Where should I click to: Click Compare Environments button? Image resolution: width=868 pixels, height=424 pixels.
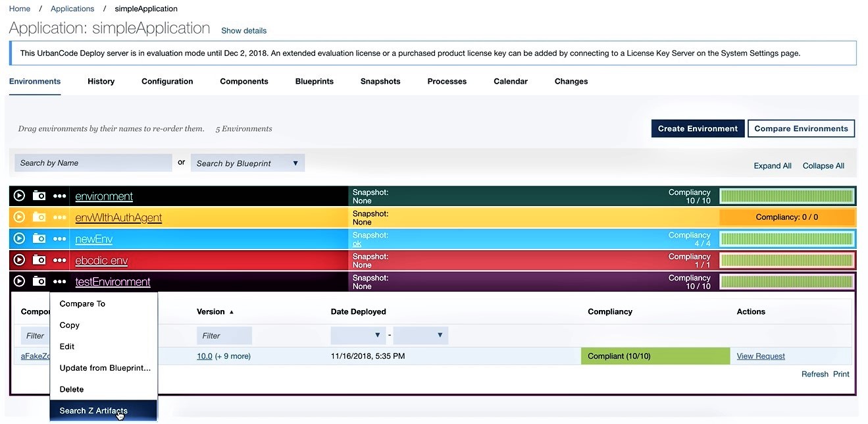(801, 128)
